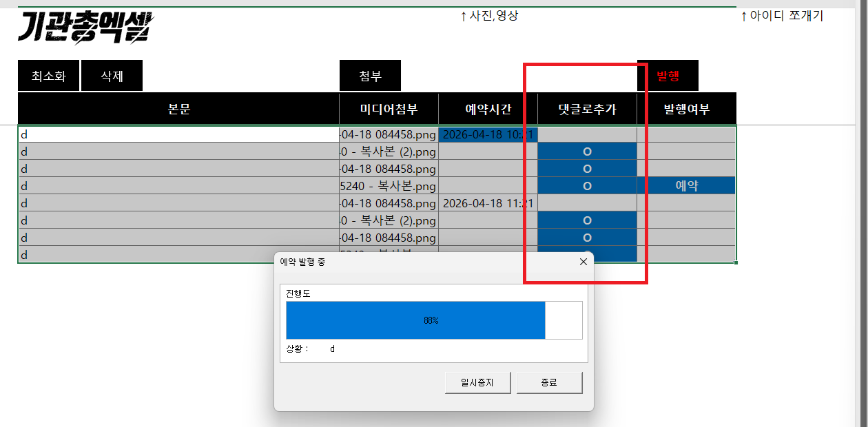868x427 pixels.
Task: Select the O cell beside the 예약 cell
Action: click(587, 186)
